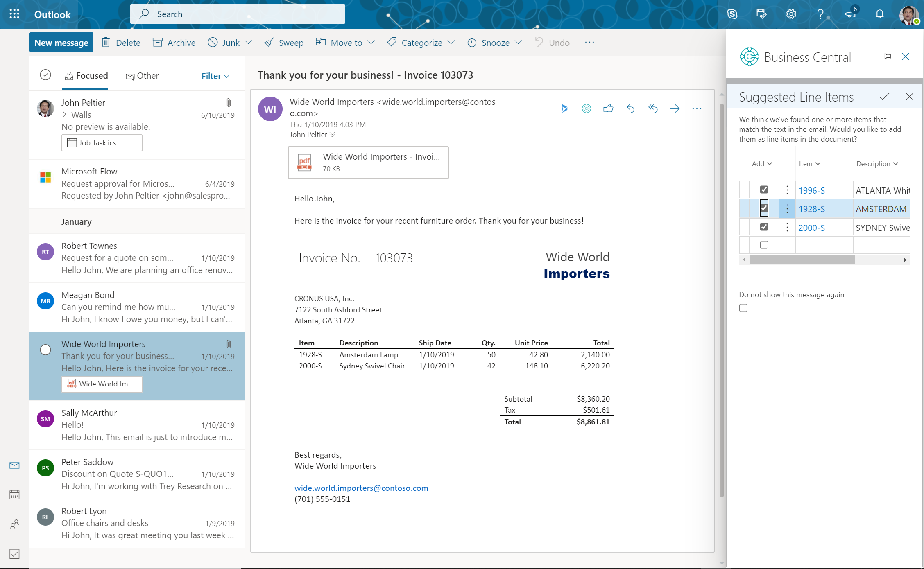The image size is (924, 569).
Task: Click in the Search field
Action: [x=238, y=14]
